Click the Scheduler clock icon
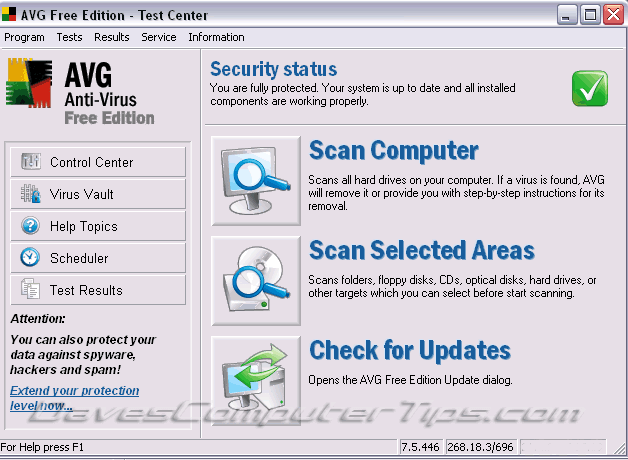The image size is (628, 460). click(x=30, y=257)
